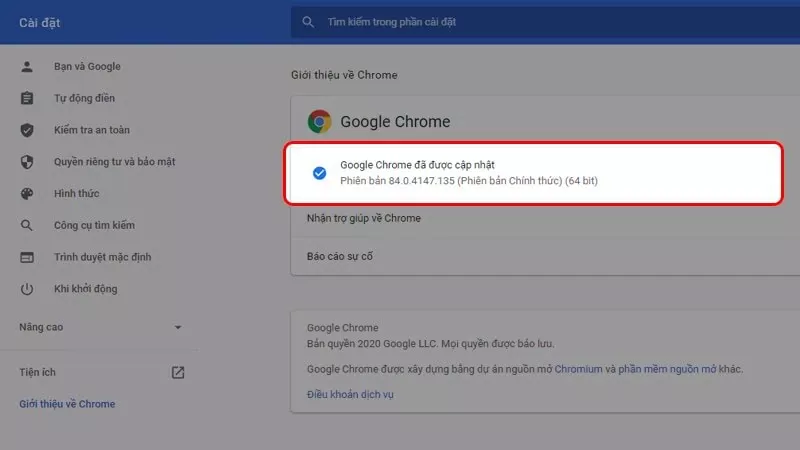Click the blue update checkmark icon

[319, 173]
